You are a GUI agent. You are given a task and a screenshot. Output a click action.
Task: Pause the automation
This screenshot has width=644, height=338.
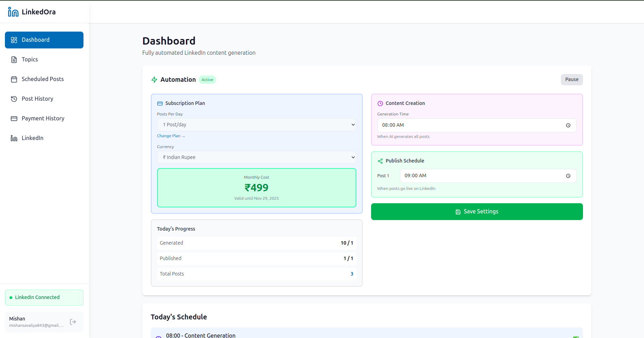pos(571,80)
